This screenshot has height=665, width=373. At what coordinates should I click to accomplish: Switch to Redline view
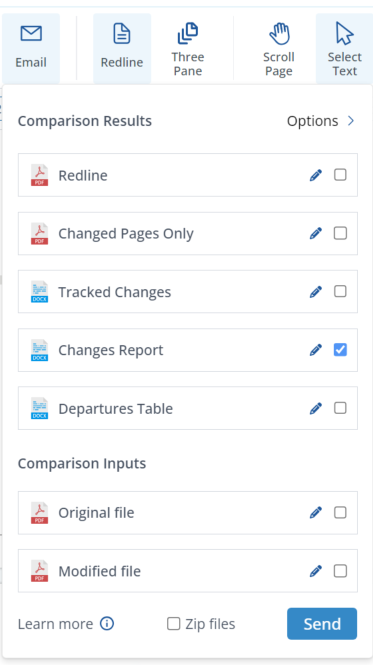[122, 48]
